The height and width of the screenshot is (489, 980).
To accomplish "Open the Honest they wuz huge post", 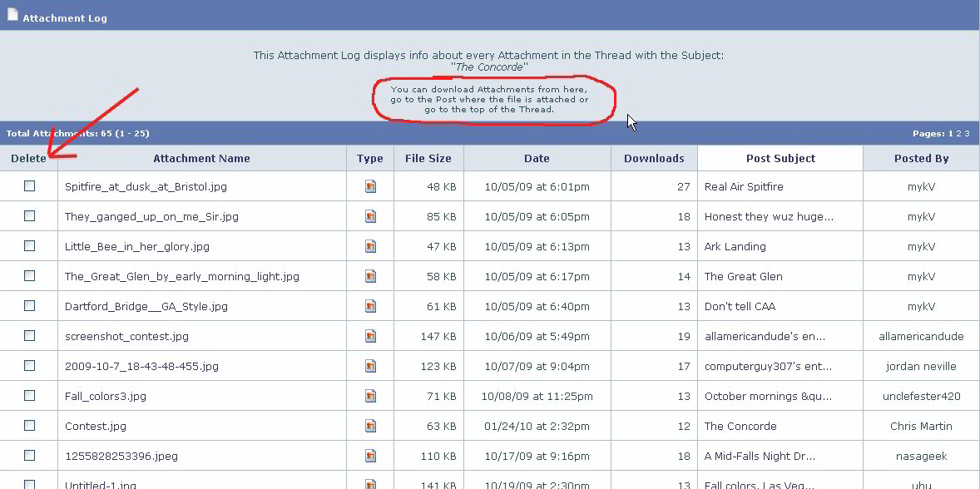I will [769, 217].
